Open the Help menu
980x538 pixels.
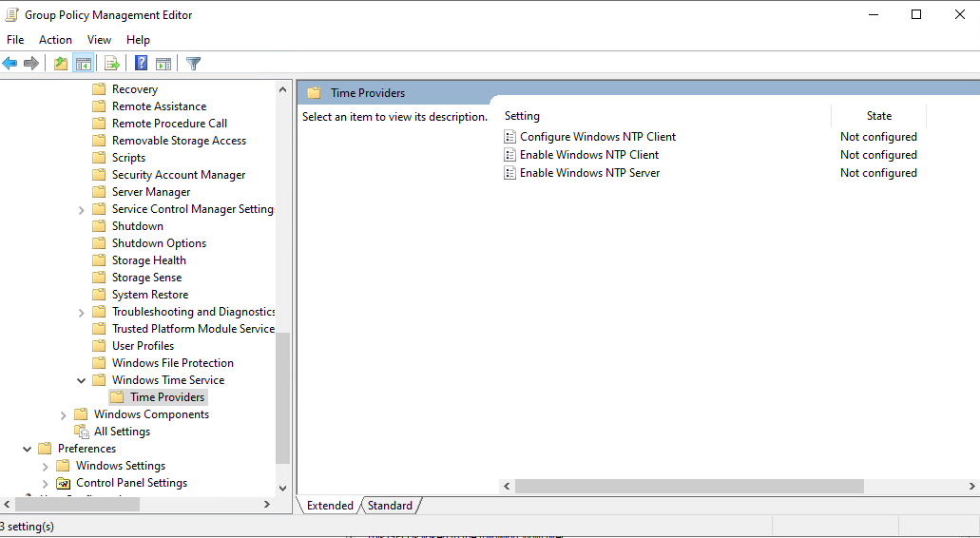coord(138,39)
